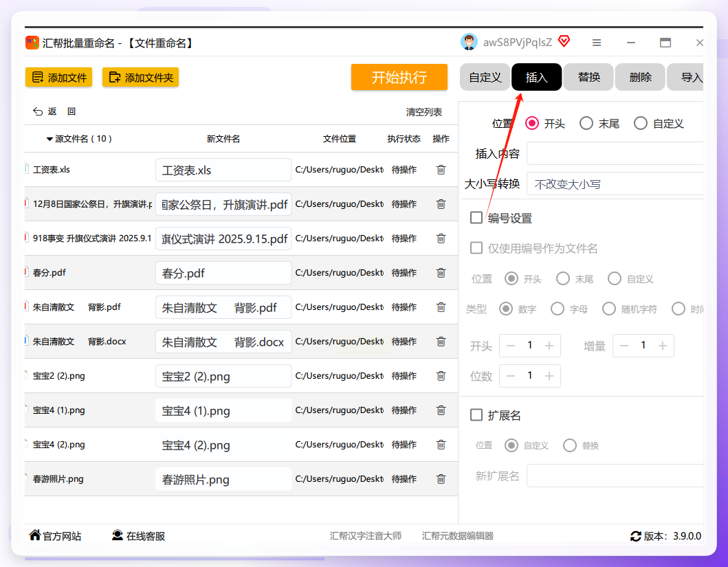The image size is (728, 567).
Task: Decrease the 位数 digits with minus
Action: [511, 376]
